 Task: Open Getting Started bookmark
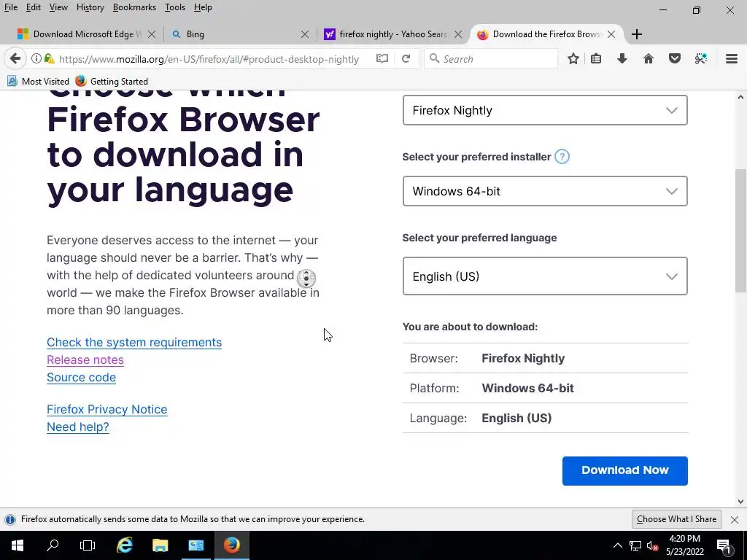click(112, 82)
